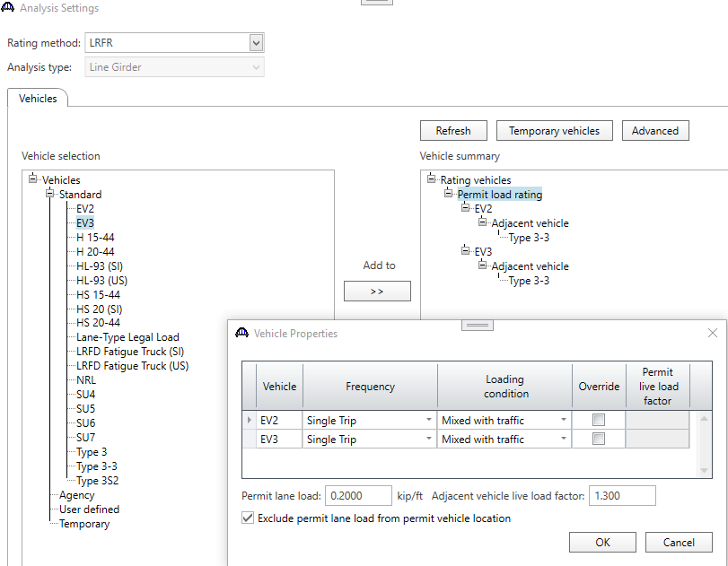Click the table scrollbar up arrow
Viewport: 728px width, 566px height.
[x=704, y=419]
